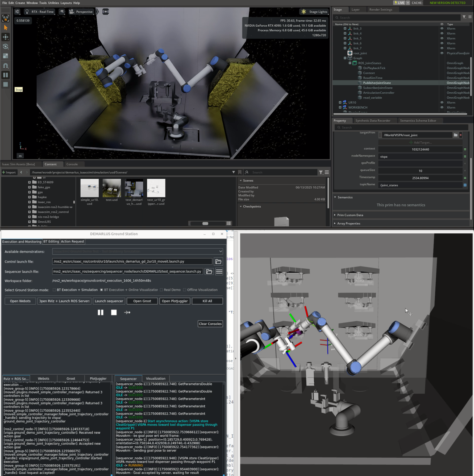Stop the simulation with the stop icon
Image resolution: width=474 pixels, height=476 pixels.
pyautogui.click(x=6, y=84)
